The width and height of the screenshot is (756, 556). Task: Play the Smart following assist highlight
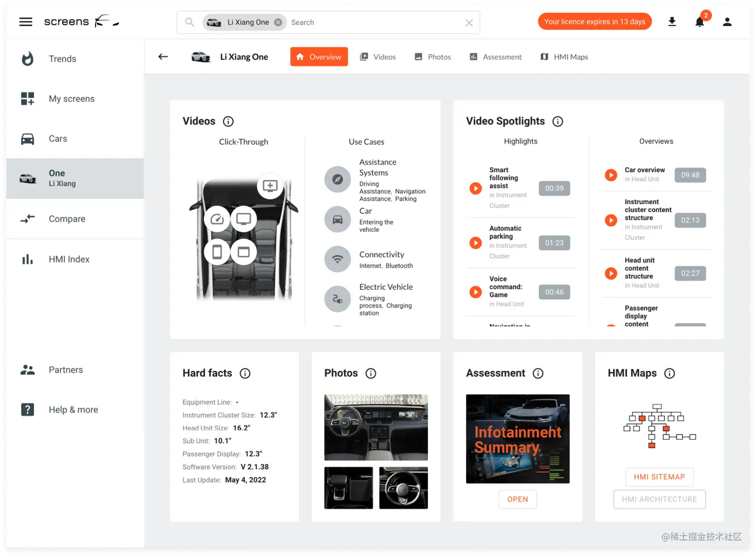[x=475, y=189]
